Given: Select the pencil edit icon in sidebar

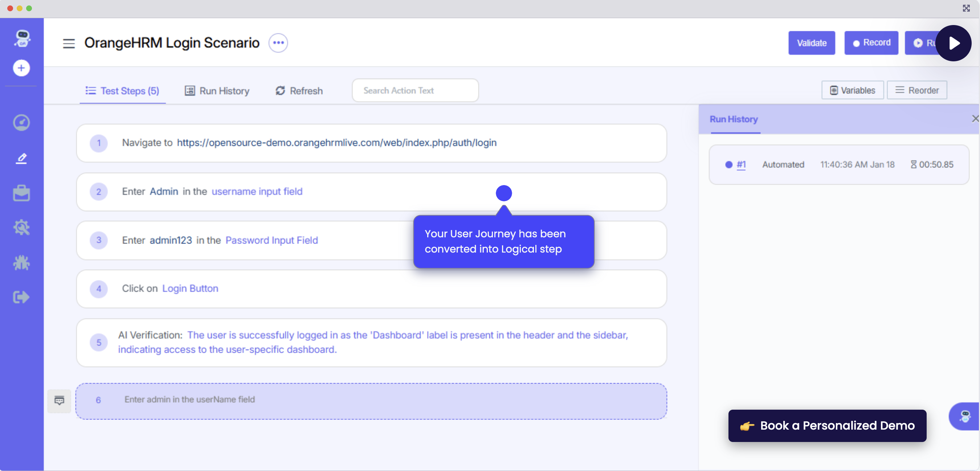Looking at the screenshot, I should point(21,158).
